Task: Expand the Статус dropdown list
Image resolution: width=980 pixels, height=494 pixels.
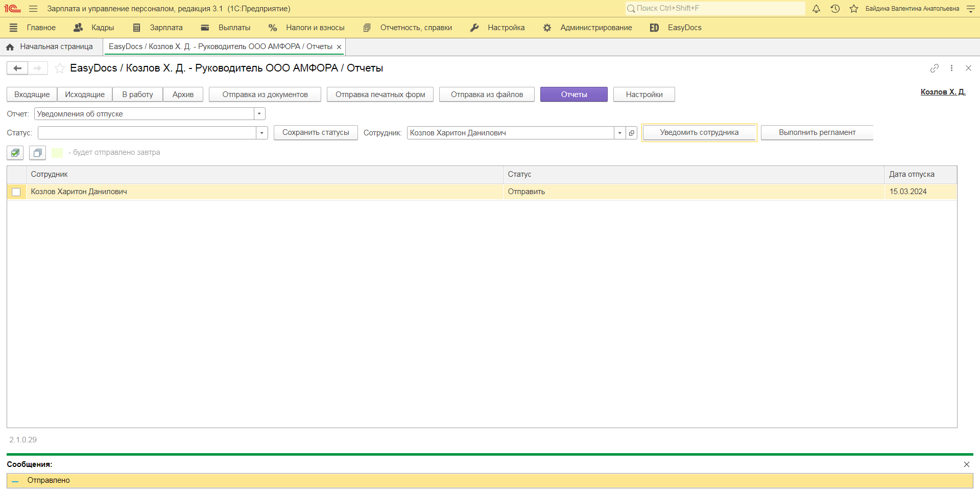Action: click(261, 133)
